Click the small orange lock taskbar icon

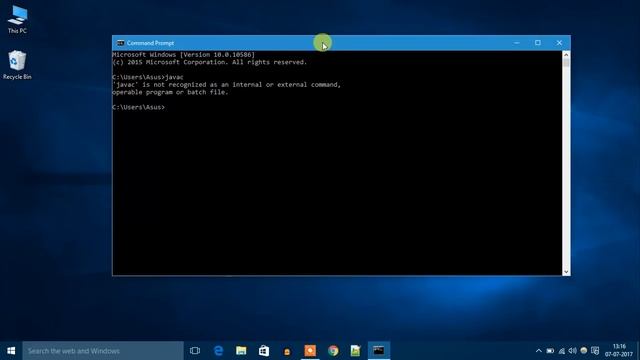287,351
